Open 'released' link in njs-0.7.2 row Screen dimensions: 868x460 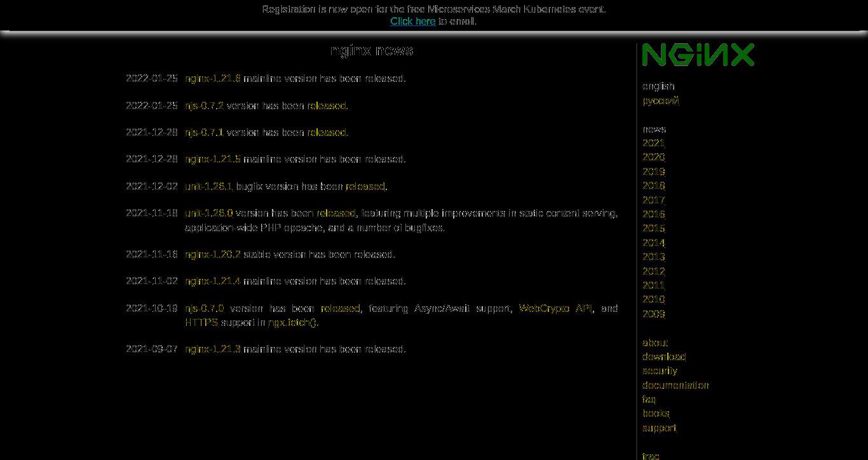pyautogui.click(x=327, y=105)
